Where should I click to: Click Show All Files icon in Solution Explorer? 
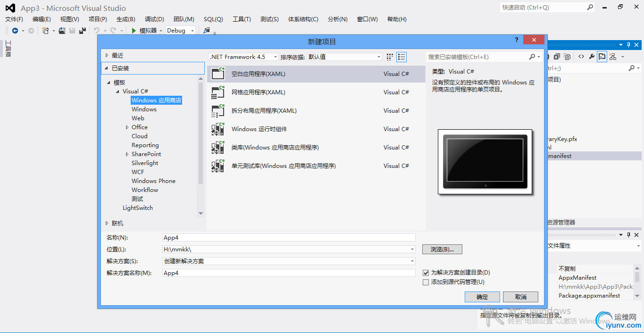(567, 57)
